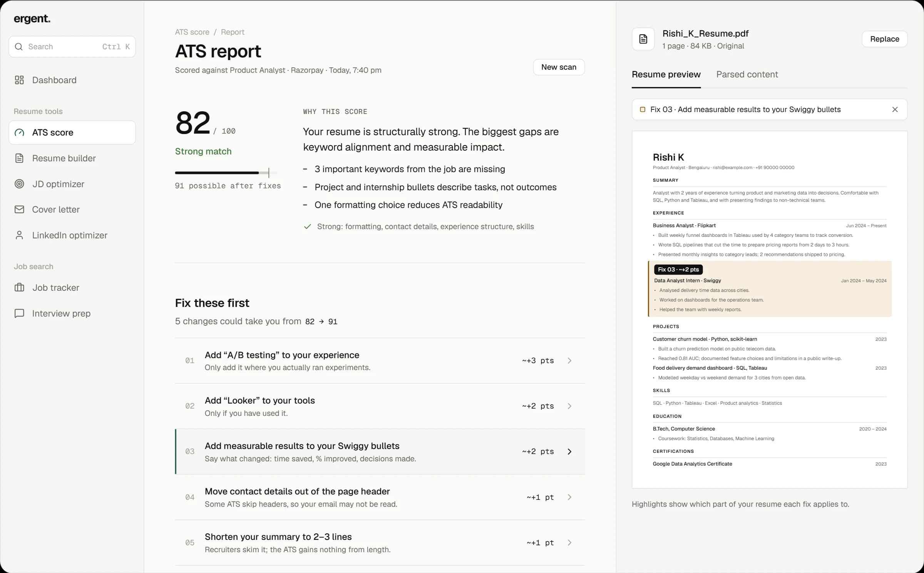Click the Interview prep chat icon
The width and height of the screenshot is (924, 573).
[19, 313]
